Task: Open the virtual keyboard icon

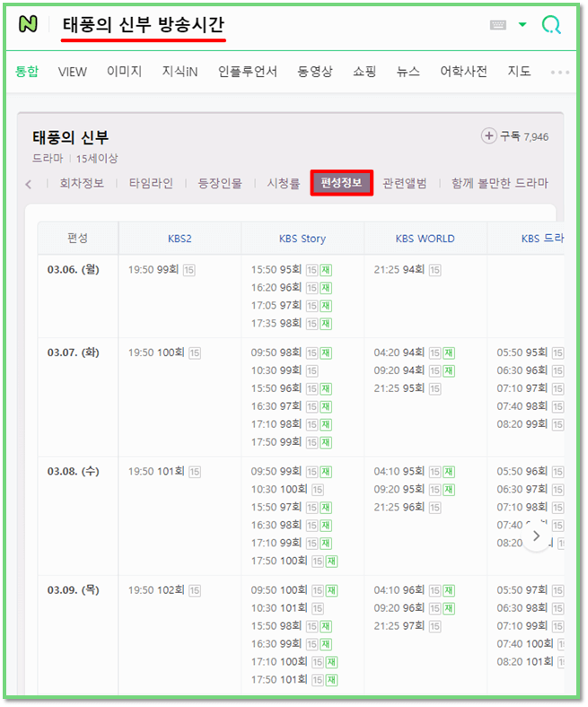Action: pyautogui.click(x=497, y=25)
